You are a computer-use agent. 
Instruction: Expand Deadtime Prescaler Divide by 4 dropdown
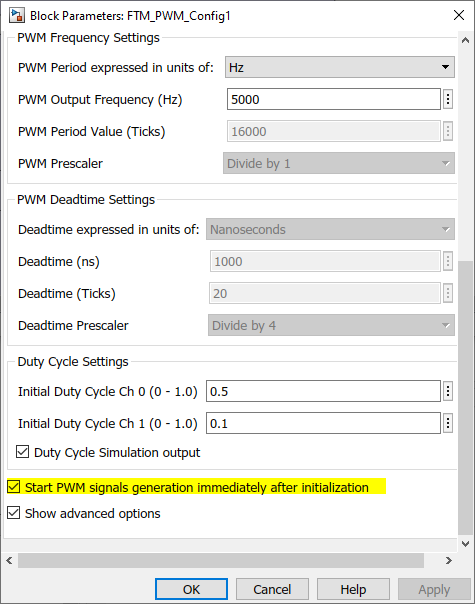click(331, 325)
